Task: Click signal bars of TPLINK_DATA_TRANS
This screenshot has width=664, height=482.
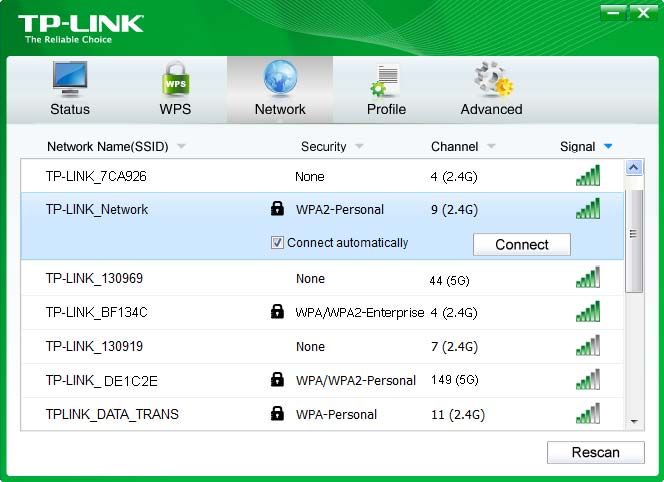Action: coord(588,413)
